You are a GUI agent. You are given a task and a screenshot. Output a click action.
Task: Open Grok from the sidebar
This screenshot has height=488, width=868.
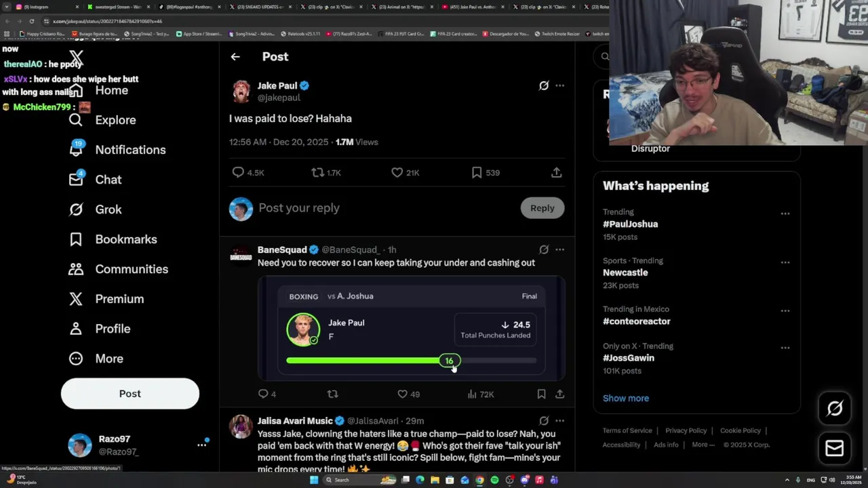(76, 209)
